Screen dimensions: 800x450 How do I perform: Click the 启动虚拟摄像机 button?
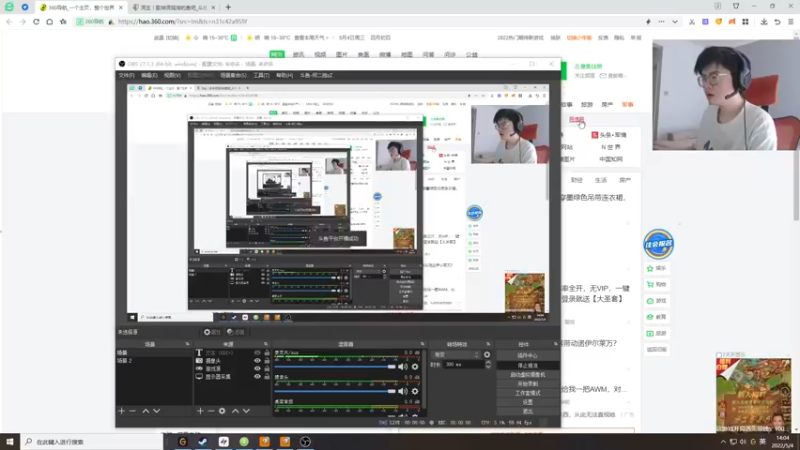click(528, 374)
